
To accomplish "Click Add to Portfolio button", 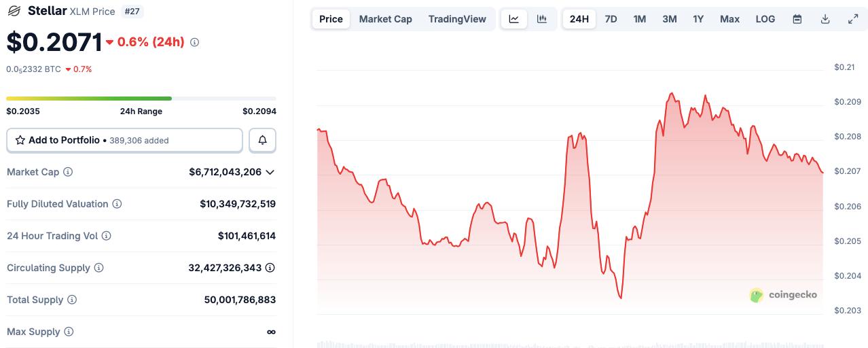I will click(124, 140).
